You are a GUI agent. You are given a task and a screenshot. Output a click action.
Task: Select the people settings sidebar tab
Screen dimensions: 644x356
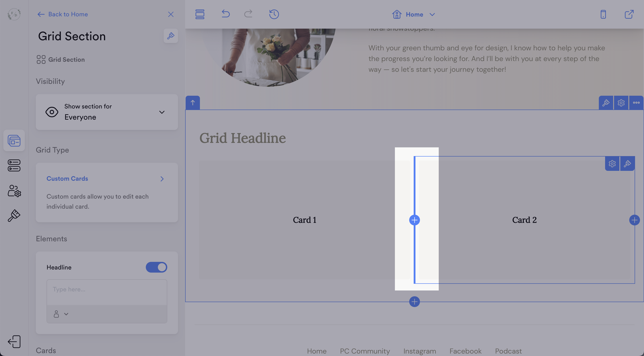[14, 191]
